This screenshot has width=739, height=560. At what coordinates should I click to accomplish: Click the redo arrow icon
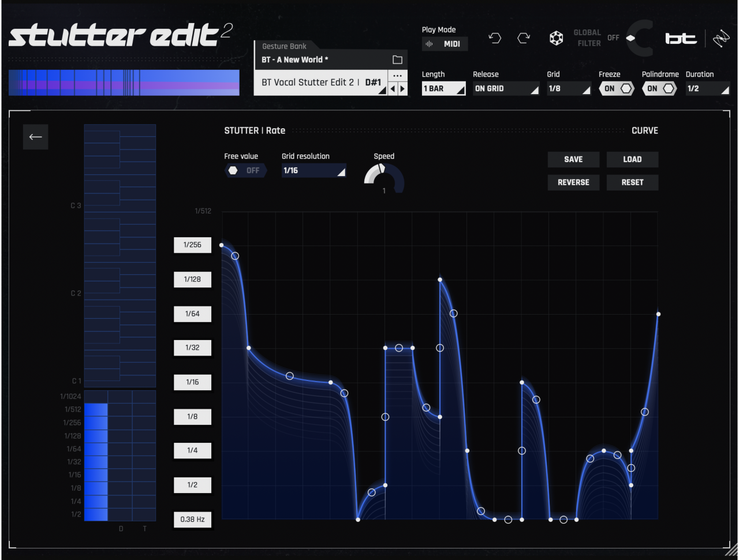pyautogui.click(x=524, y=38)
